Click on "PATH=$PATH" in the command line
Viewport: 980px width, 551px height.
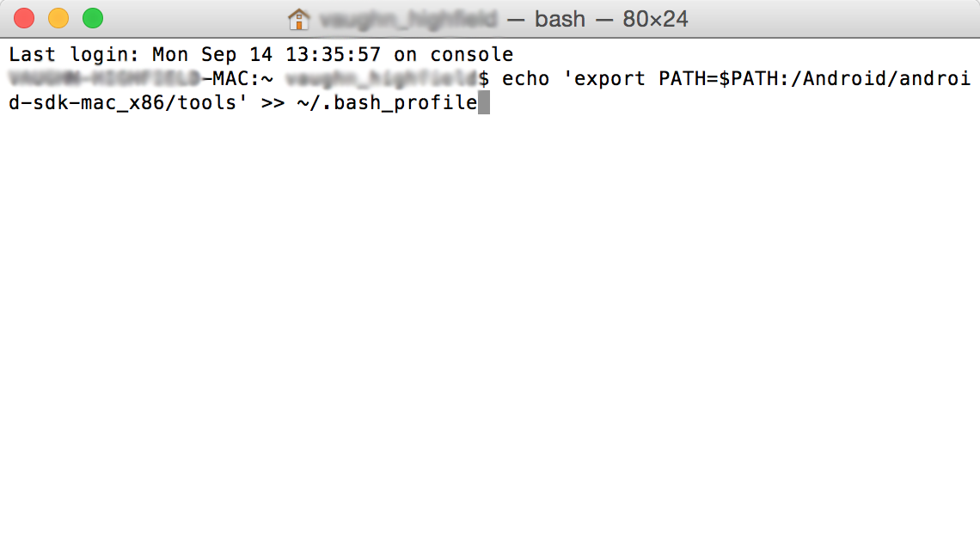(719, 80)
